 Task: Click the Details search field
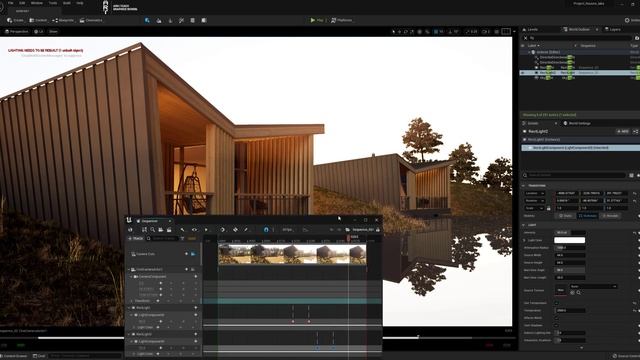(x=573, y=175)
